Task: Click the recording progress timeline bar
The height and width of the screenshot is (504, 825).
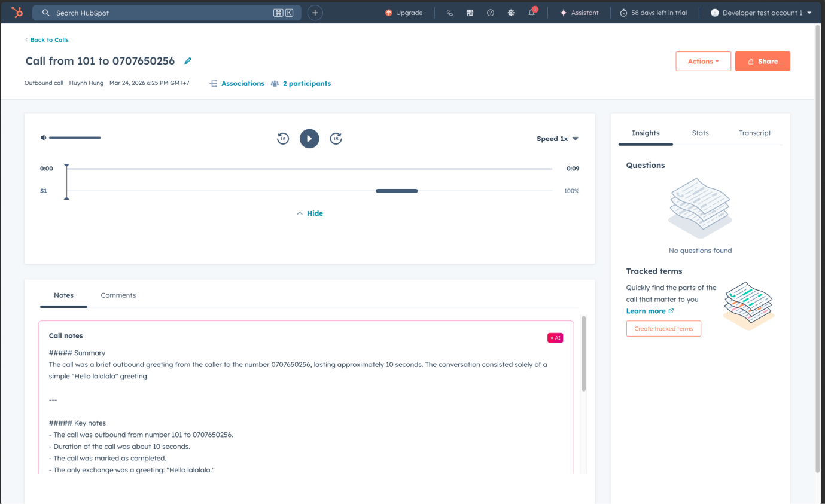Action: (x=309, y=169)
